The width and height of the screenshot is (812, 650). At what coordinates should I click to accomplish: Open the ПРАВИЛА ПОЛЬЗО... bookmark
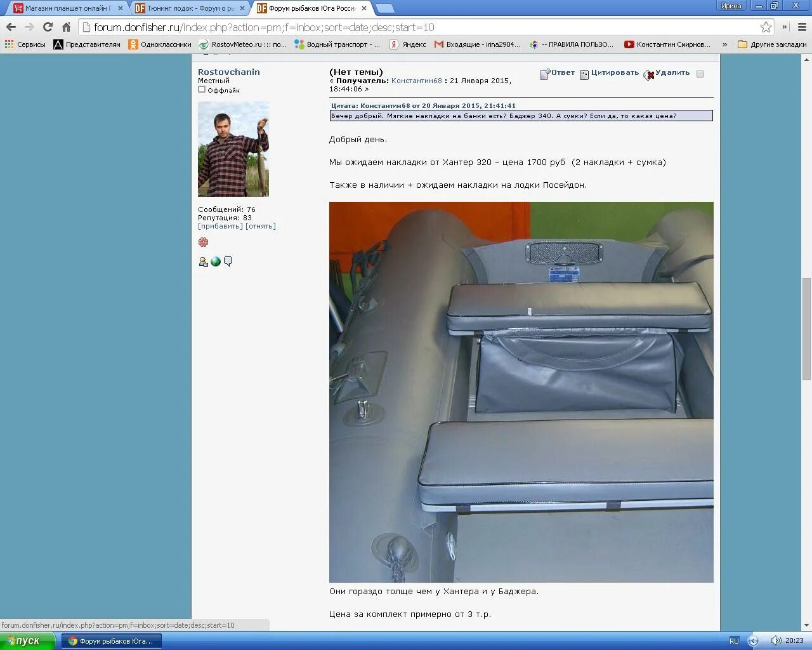(x=572, y=44)
